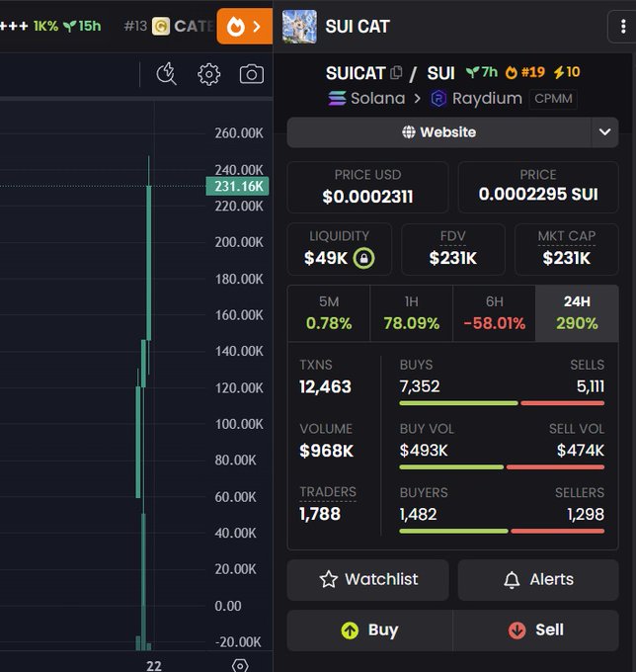Click the SUI CAT token name heading

358,27
